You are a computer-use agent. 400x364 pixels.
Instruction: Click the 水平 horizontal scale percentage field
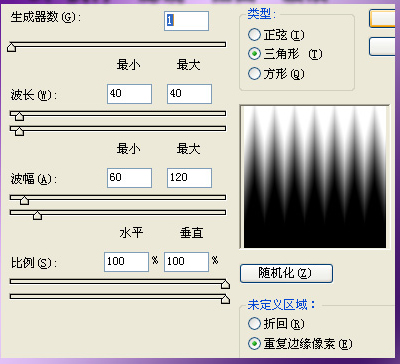[126, 262]
